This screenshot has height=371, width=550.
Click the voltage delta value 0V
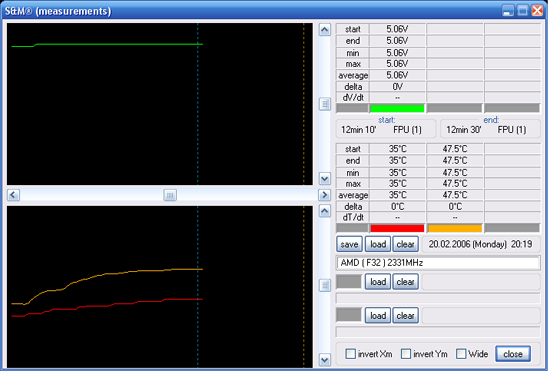(397, 87)
